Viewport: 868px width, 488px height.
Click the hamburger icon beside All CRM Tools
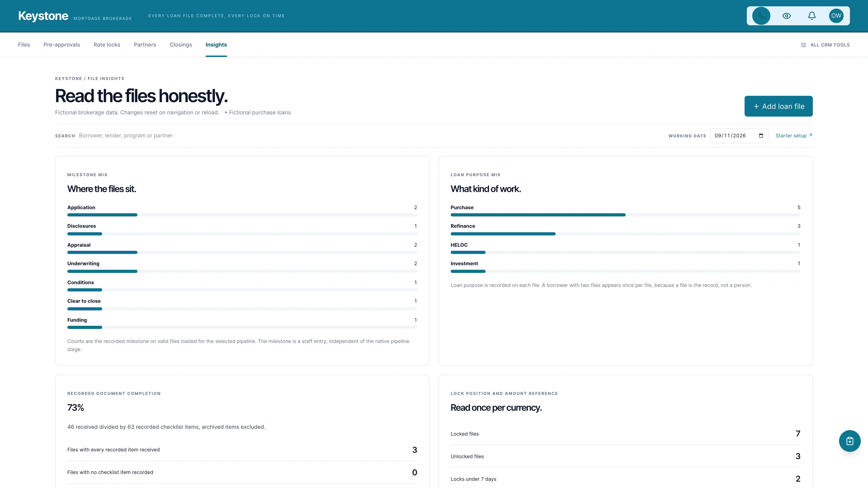pyautogui.click(x=803, y=45)
